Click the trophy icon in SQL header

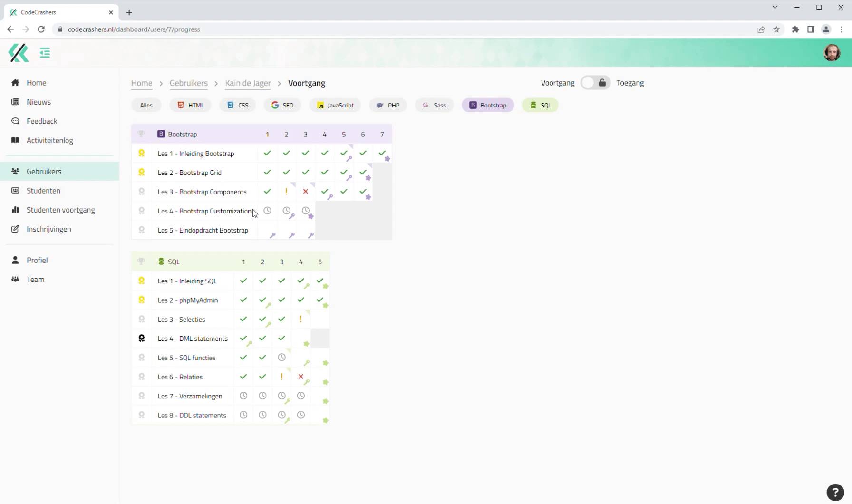(x=141, y=262)
